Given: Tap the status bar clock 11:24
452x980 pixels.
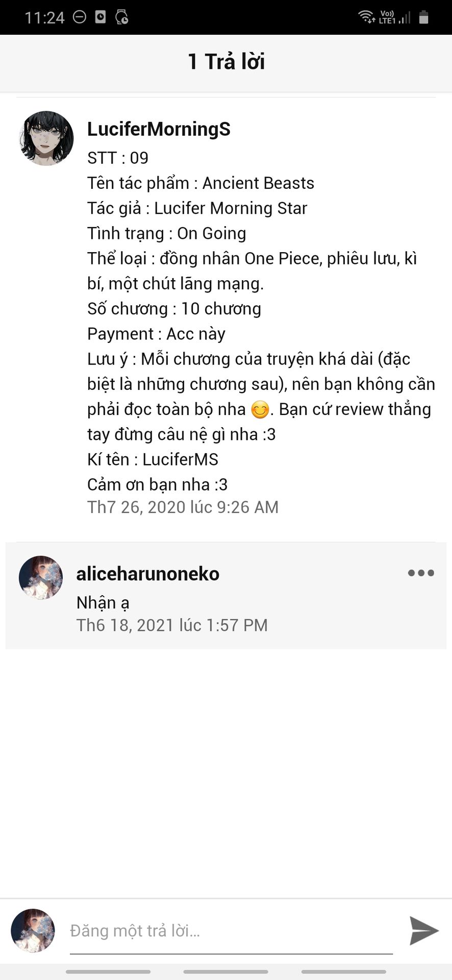Looking at the screenshot, I should pos(44,18).
